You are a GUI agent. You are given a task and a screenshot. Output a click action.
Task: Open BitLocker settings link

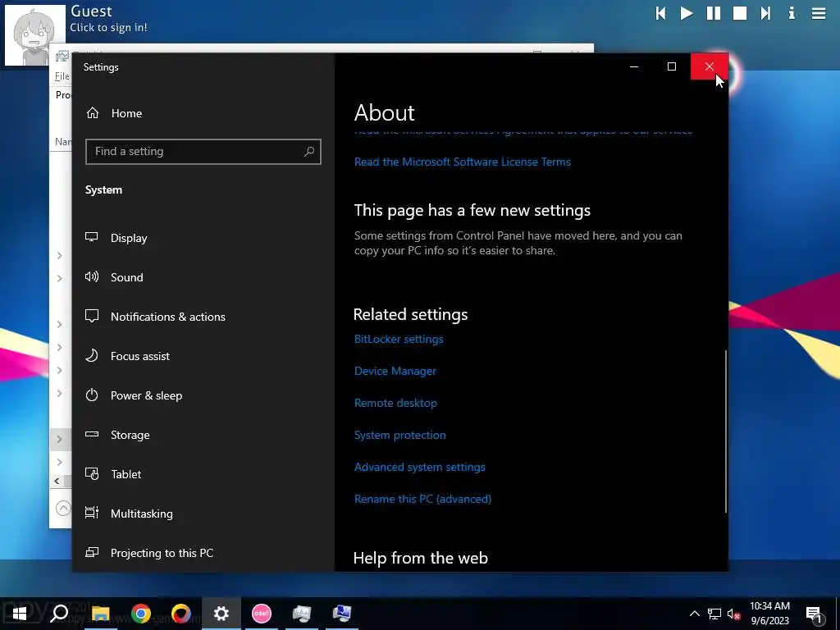pyautogui.click(x=399, y=339)
